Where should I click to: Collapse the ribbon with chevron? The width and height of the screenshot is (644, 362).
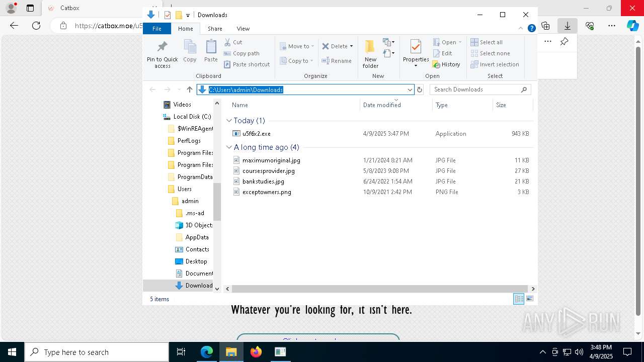pos(521,28)
